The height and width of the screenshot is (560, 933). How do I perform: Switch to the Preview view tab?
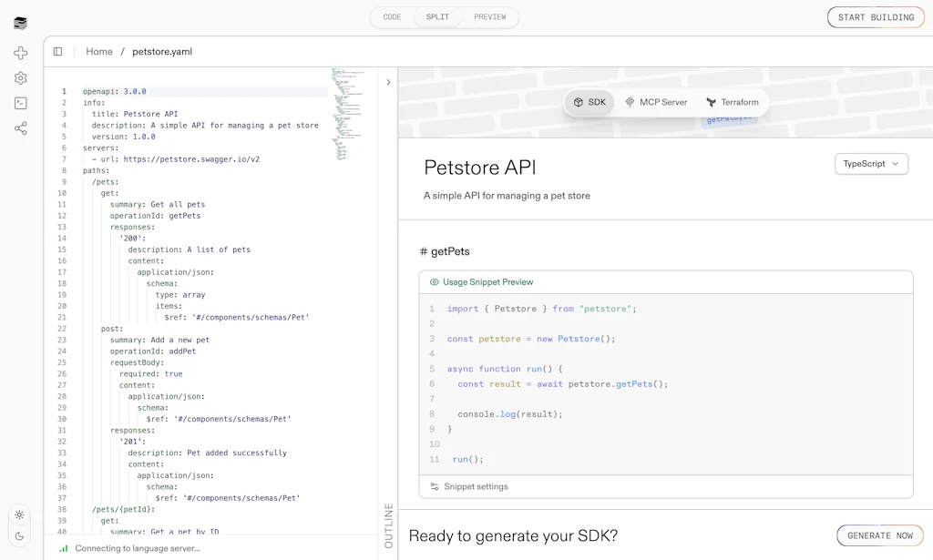click(490, 17)
